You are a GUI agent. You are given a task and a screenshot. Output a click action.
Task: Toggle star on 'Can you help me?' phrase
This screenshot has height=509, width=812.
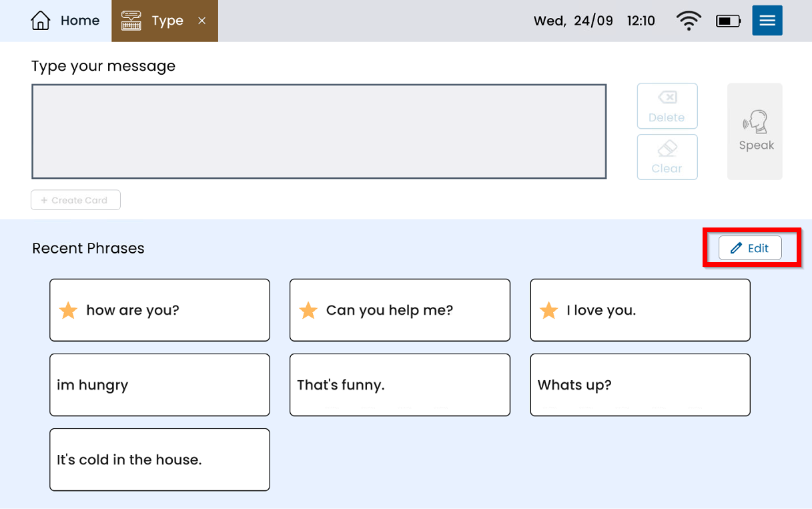(308, 310)
